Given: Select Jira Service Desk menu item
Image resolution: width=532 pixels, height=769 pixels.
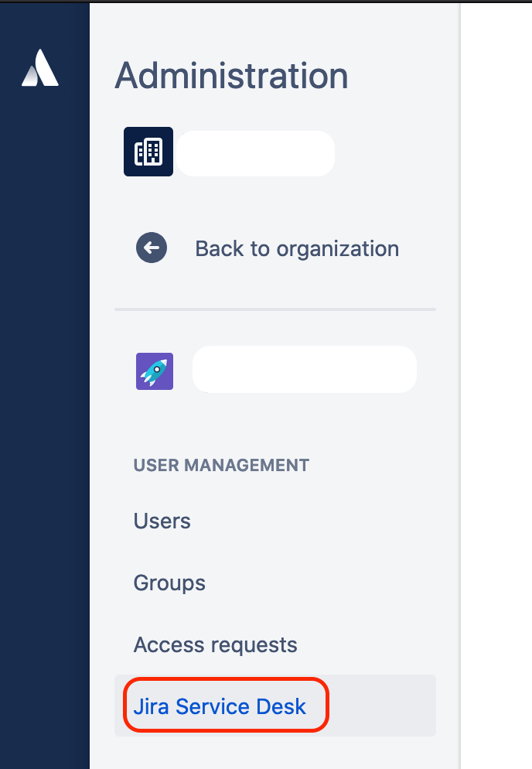Looking at the screenshot, I should [275, 706].
